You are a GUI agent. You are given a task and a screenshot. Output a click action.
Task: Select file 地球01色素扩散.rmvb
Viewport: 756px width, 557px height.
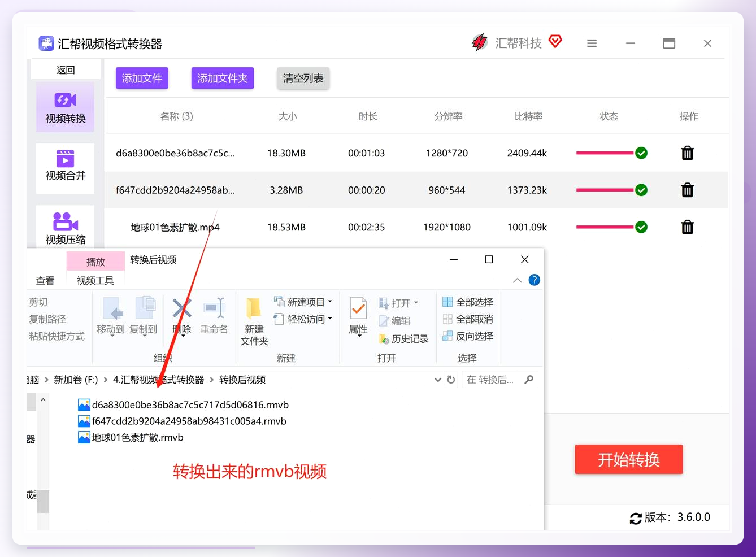(x=131, y=438)
